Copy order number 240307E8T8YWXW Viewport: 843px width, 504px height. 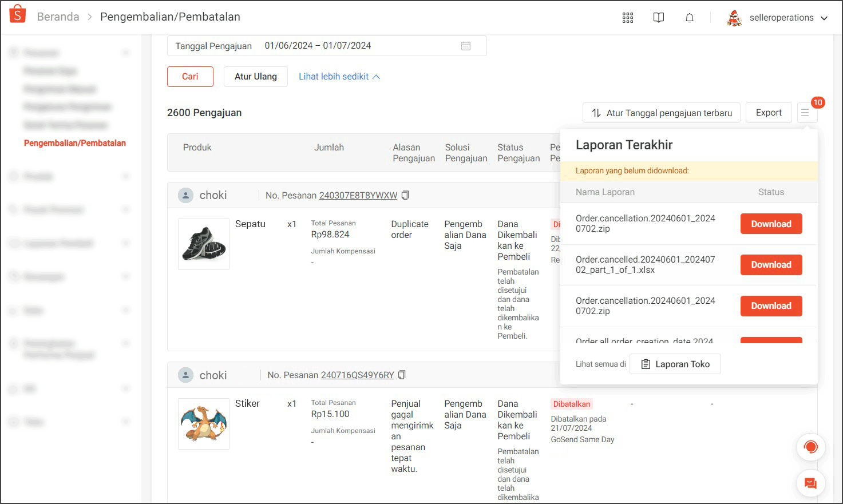coord(405,196)
